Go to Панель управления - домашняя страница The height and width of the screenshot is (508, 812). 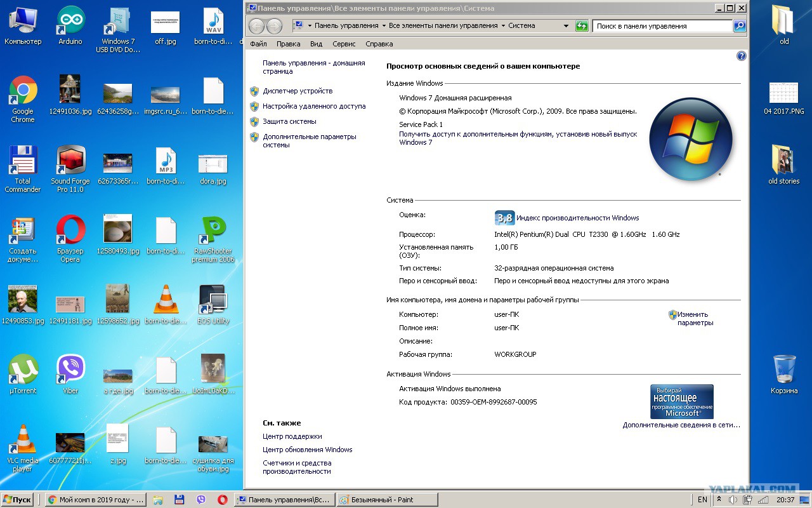(x=314, y=67)
